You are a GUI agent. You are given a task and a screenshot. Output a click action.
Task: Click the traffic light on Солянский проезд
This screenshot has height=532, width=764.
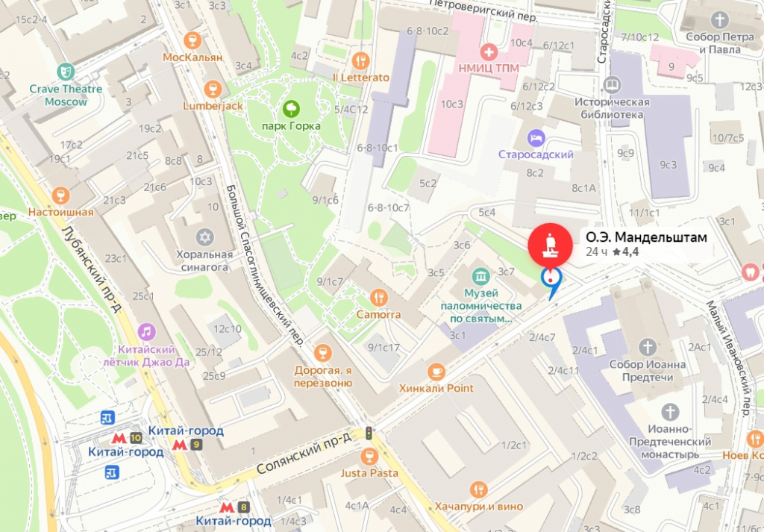[x=369, y=433]
